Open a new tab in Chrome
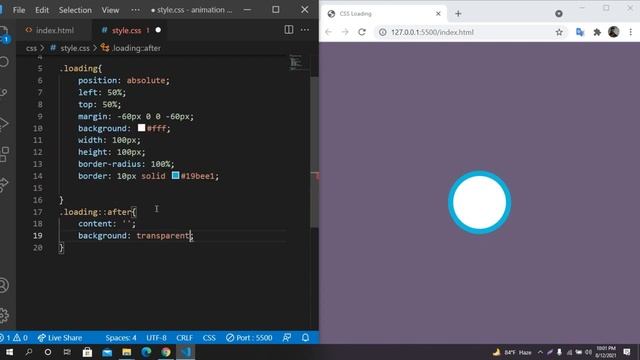This screenshot has width=640, height=360. coord(458,14)
